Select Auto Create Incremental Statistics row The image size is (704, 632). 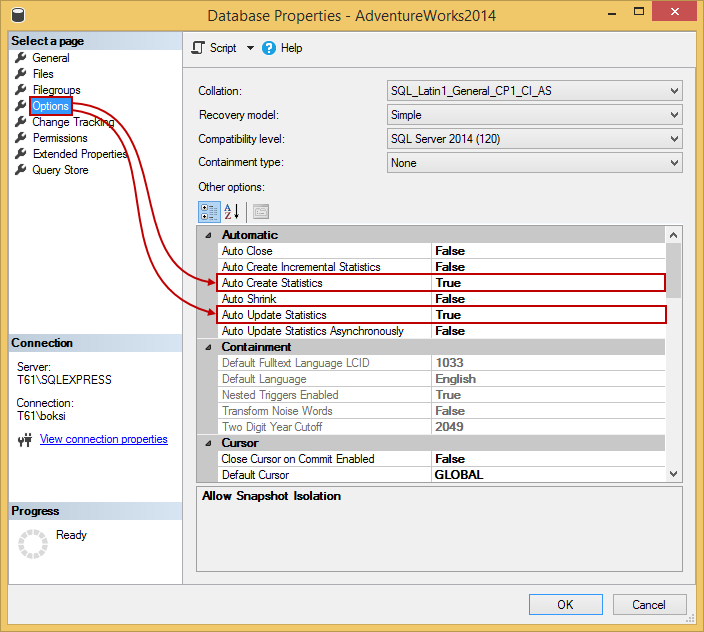441,267
